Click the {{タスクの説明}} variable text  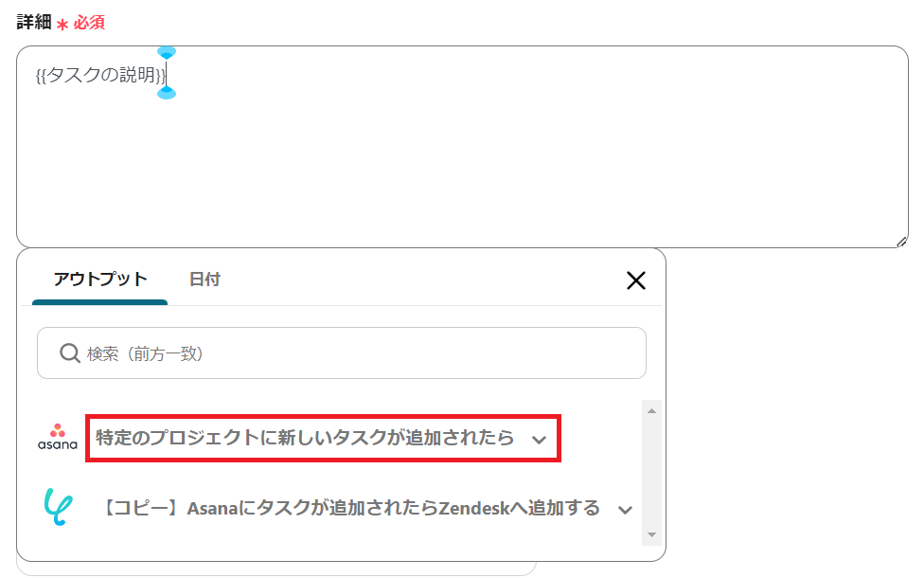click(100, 74)
